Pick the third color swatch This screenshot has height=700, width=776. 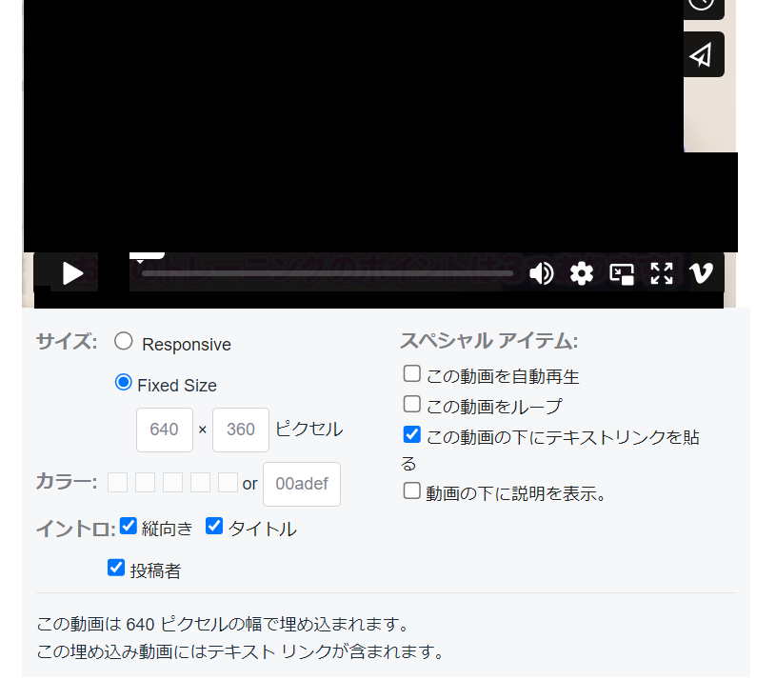(x=172, y=482)
